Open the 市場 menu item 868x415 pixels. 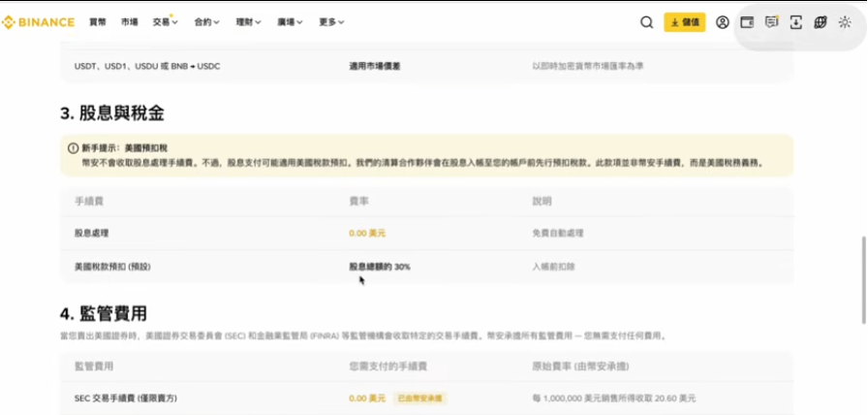point(130,22)
